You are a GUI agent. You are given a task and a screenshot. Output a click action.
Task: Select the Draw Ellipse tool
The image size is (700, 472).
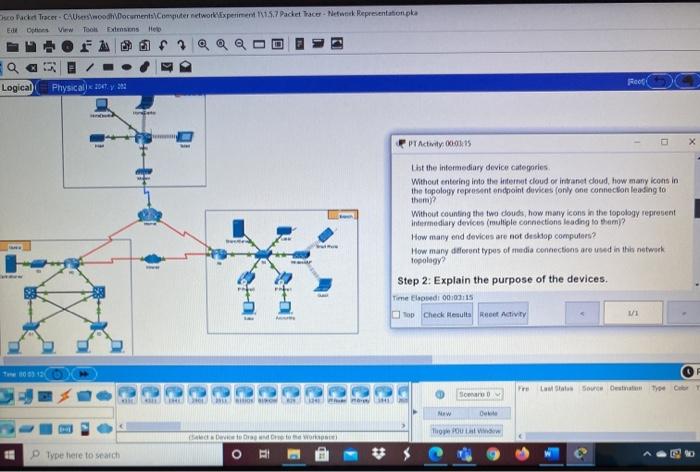pyautogui.click(x=126, y=67)
